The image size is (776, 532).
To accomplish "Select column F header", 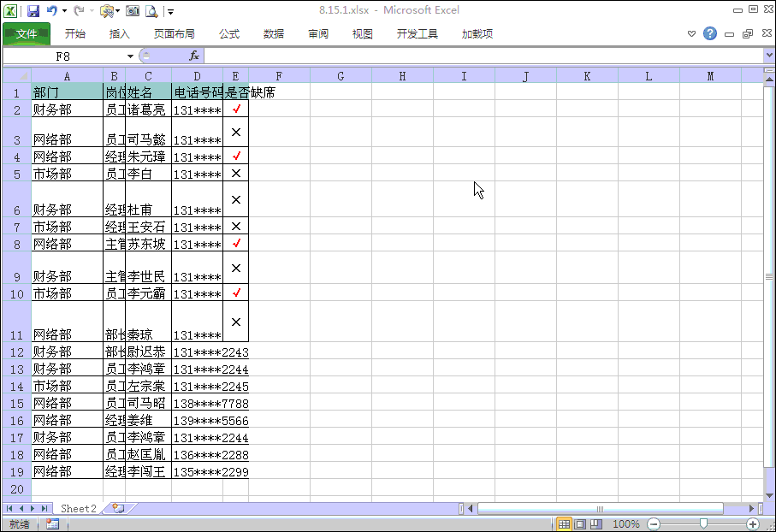I will (279, 76).
